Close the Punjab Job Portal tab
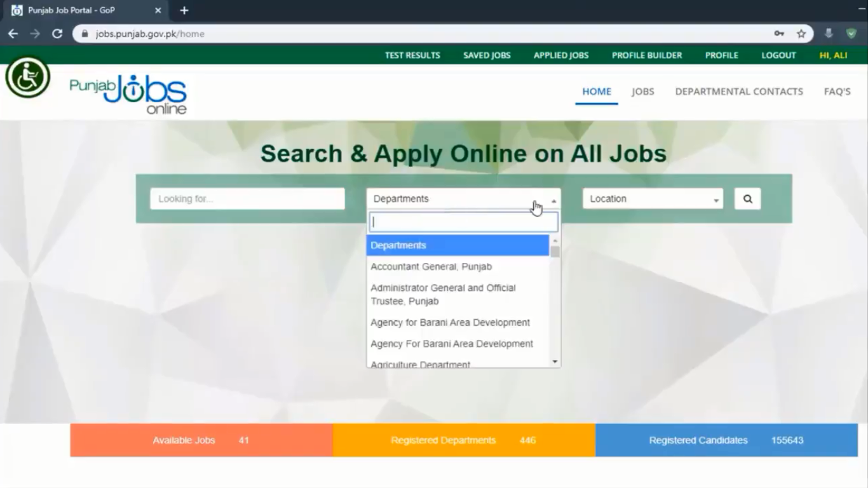 coord(158,11)
